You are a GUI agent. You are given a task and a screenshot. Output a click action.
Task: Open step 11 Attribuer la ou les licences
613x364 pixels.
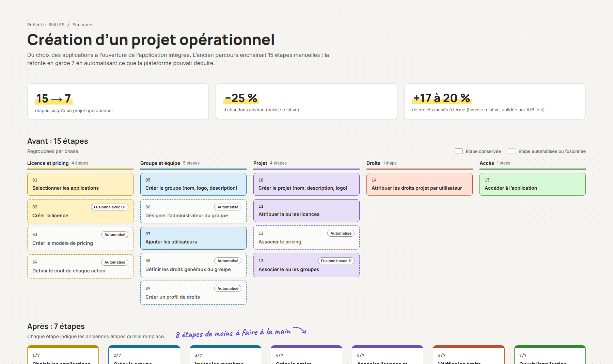coord(306,210)
